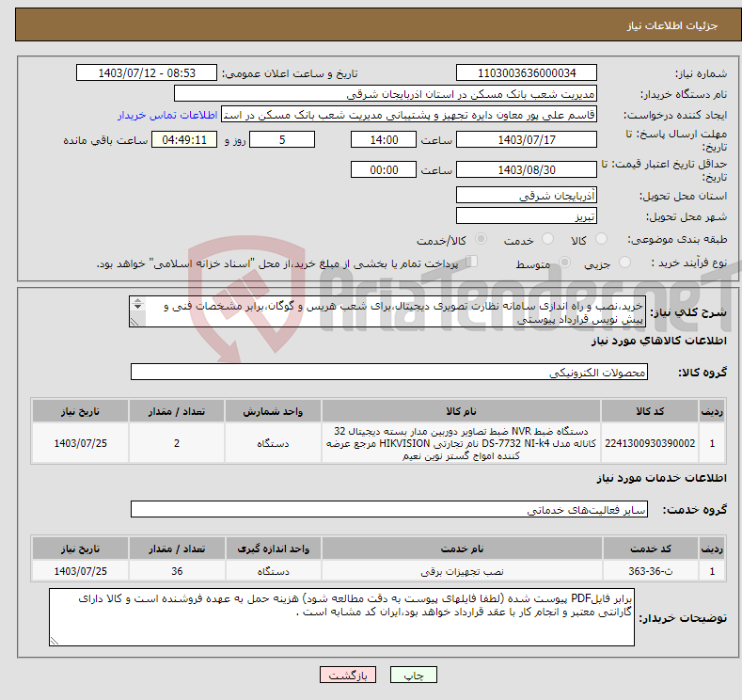Click the نصب تجهیزات برقی service name cell
742x700 pixels.
coord(462,571)
